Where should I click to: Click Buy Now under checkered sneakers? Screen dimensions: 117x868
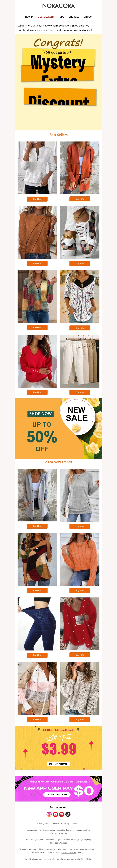coord(80,264)
